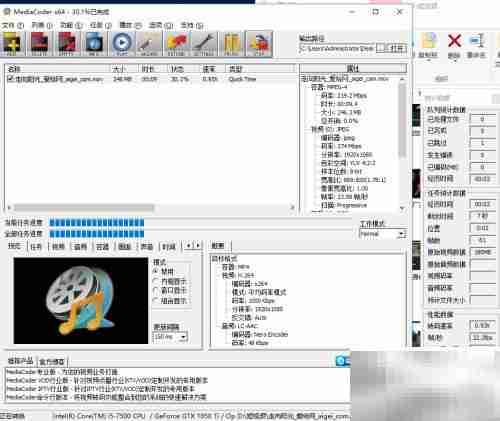
Task: Switch to the 时间 tab
Action: pyautogui.click(x=169, y=247)
